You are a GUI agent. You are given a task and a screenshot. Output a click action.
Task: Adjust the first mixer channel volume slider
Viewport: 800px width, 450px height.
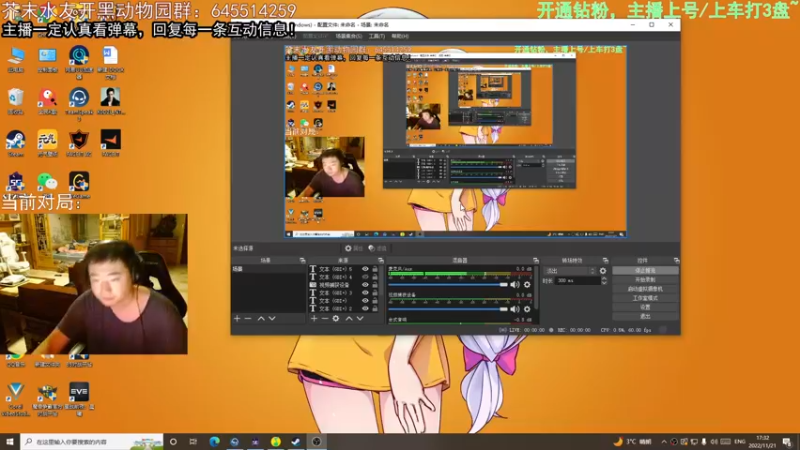coord(448,285)
